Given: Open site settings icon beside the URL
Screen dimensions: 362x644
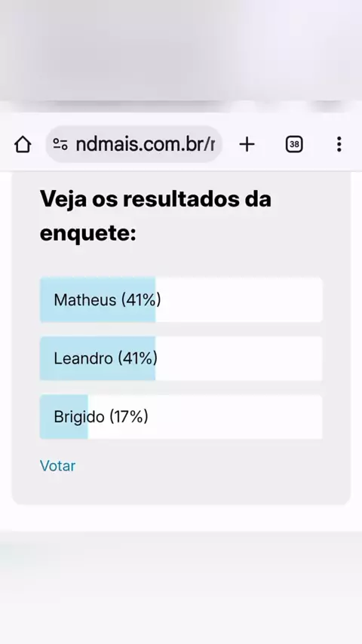Looking at the screenshot, I should (x=60, y=144).
